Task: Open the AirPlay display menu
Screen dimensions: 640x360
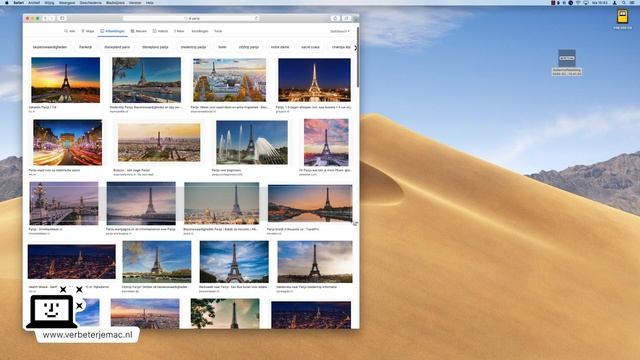Action: tap(586, 3)
